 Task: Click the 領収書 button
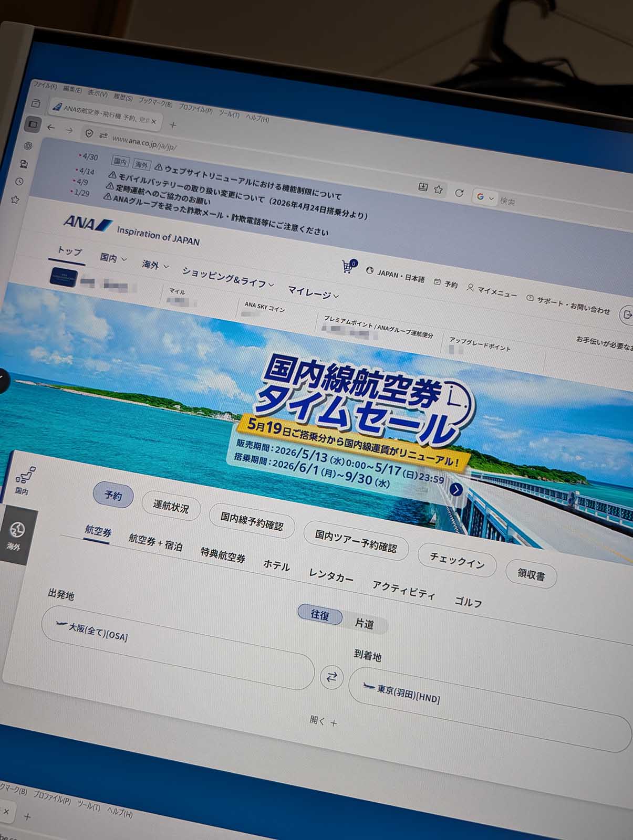click(x=531, y=574)
